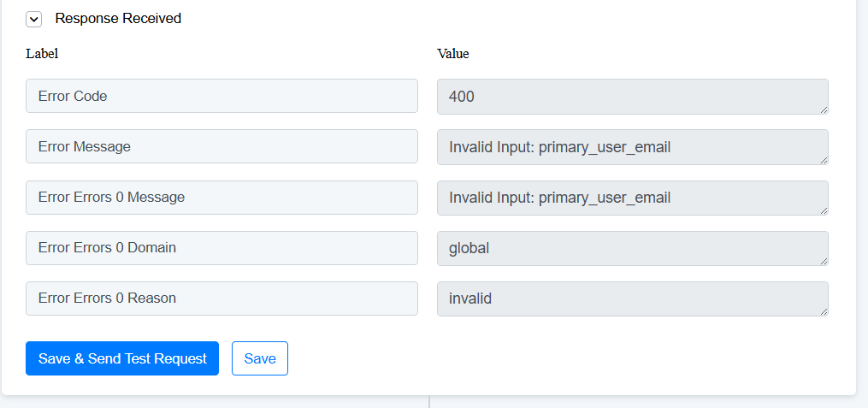868x408 pixels.
Task: Click the value field showing invalid
Action: point(632,299)
